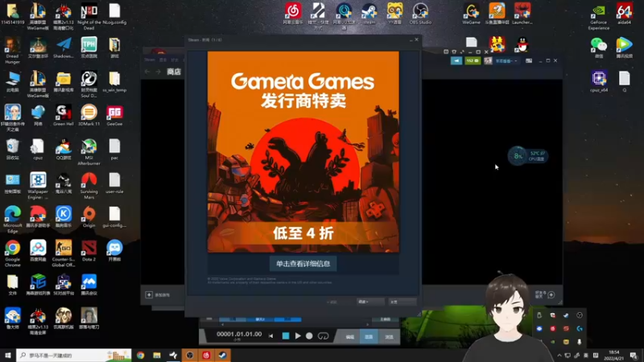Viewport: 644px width, 362px height.
Task: Click the record circle in the transport bar
Action: (x=309, y=335)
